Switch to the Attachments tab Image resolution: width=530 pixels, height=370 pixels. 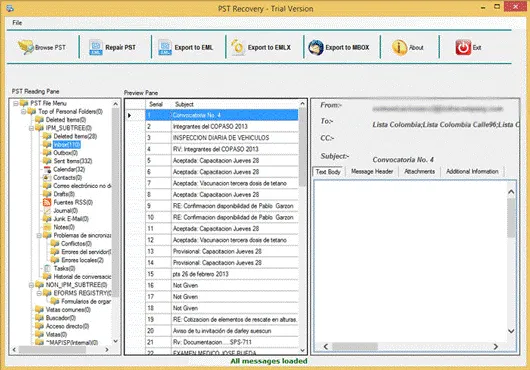click(x=419, y=172)
